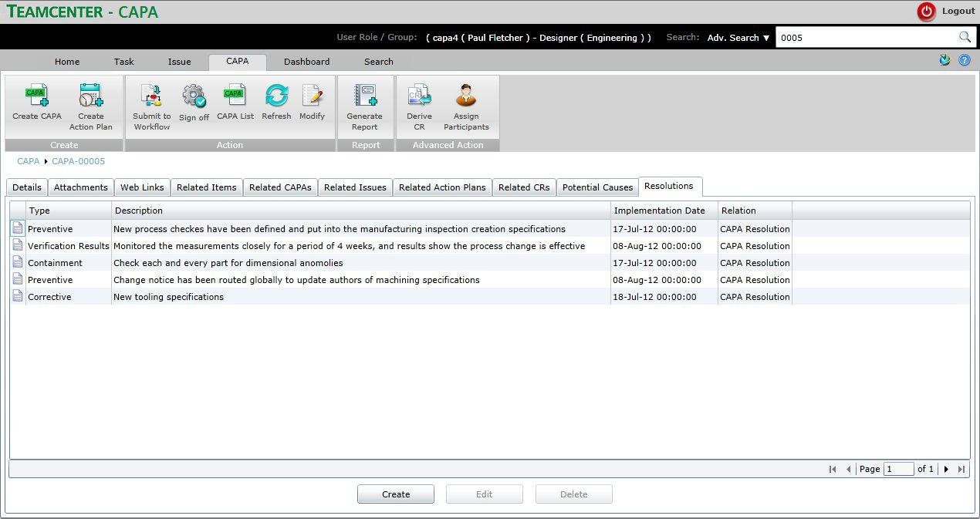Open the Related CAPAs tab
The width and height of the screenshot is (980, 519).
point(280,187)
